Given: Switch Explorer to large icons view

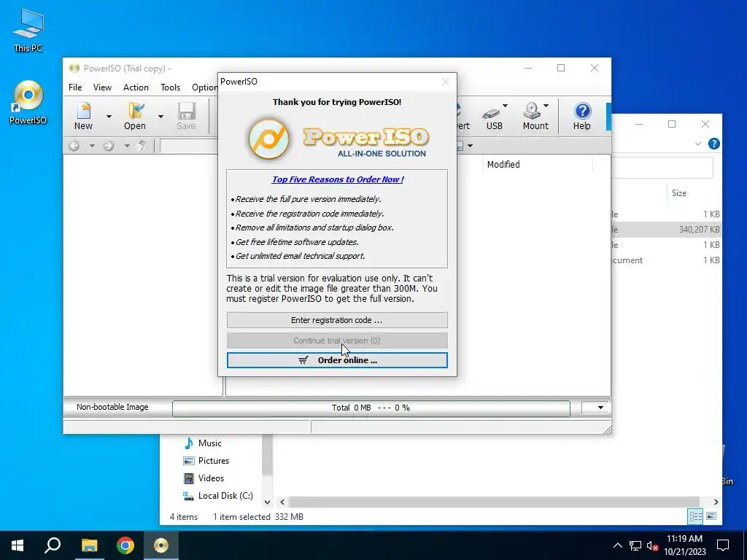Looking at the screenshot, I should click(x=711, y=517).
